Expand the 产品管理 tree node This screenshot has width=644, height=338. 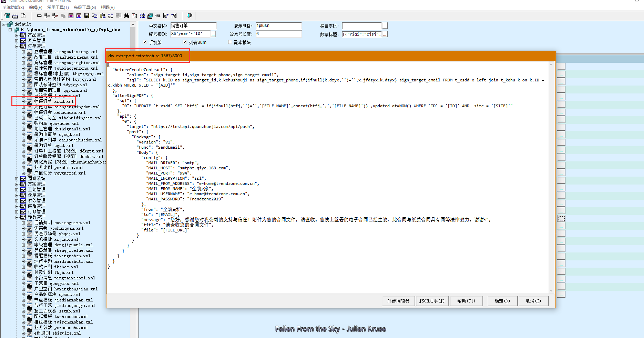pyautogui.click(x=17, y=35)
